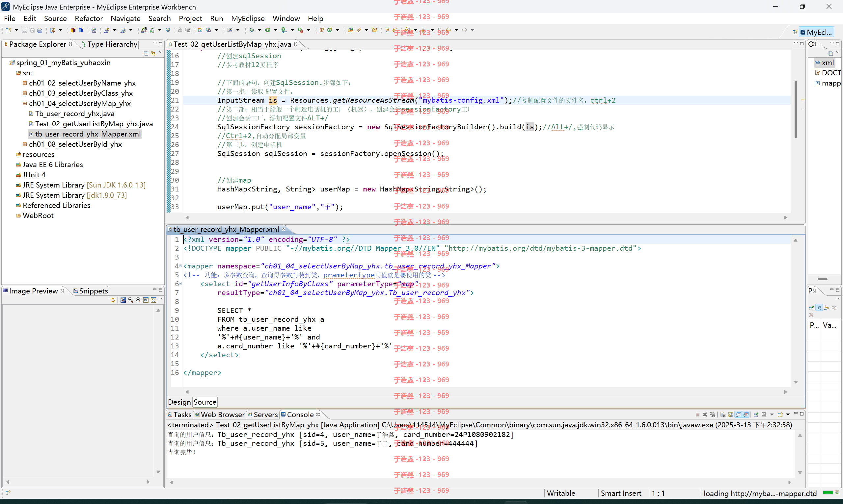Click Collapse All in Package Explorer

(x=146, y=53)
